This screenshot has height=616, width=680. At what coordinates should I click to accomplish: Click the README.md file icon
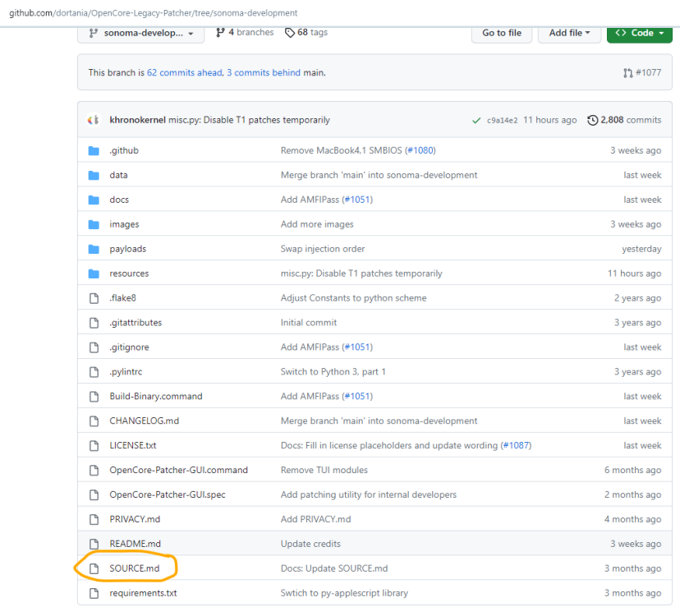[x=94, y=544]
